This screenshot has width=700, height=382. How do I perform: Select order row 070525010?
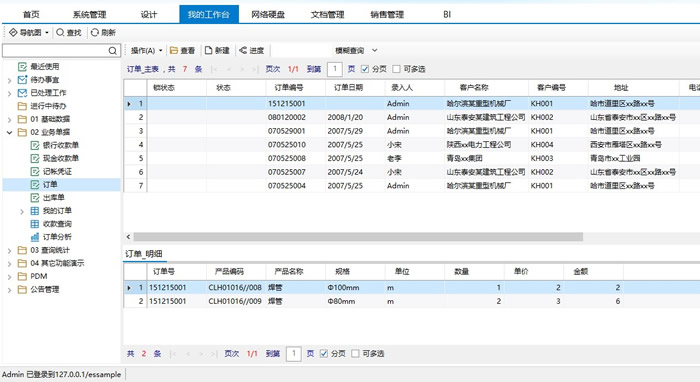coord(412,145)
